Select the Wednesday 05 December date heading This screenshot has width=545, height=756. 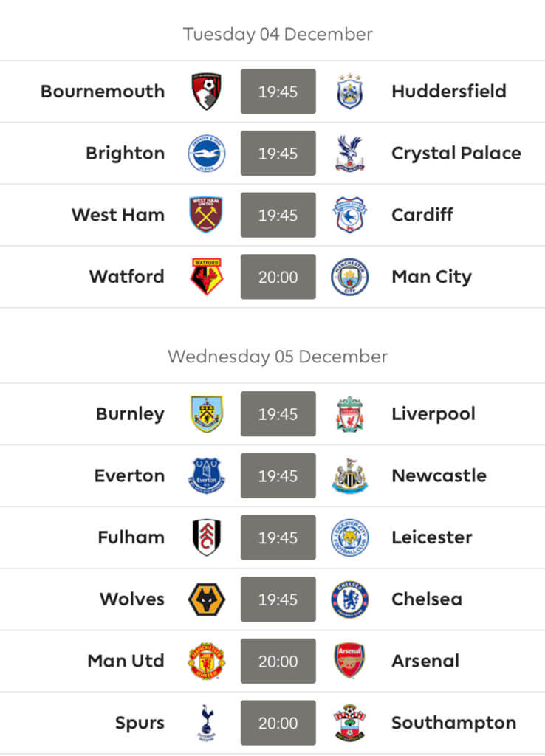278,357
